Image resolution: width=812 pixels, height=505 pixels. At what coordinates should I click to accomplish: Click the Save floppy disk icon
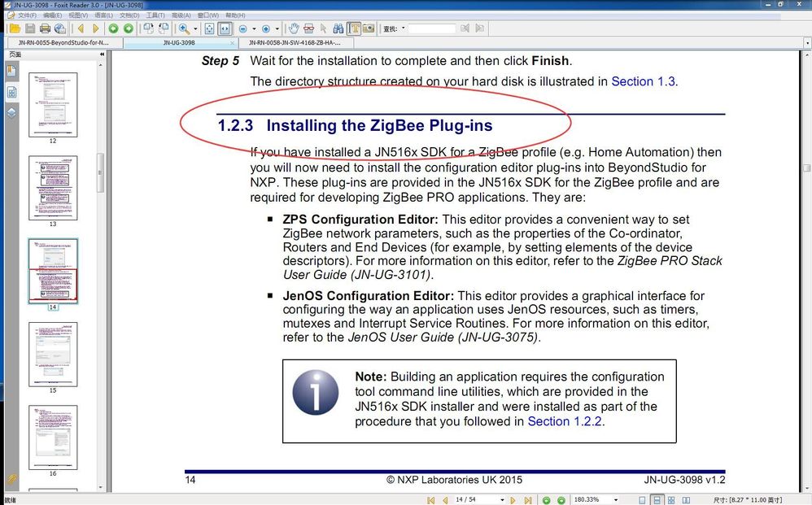(x=30, y=28)
